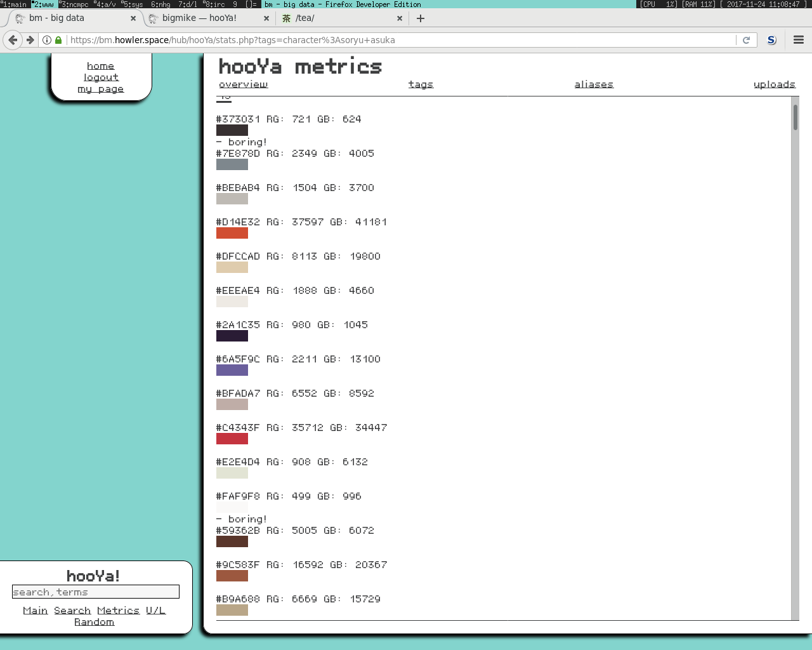Image resolution: width=812 pixels, height=650 pixels.
Task: Click the metrics list vertical scrollbar thumb
Action: tap(795, 117)
